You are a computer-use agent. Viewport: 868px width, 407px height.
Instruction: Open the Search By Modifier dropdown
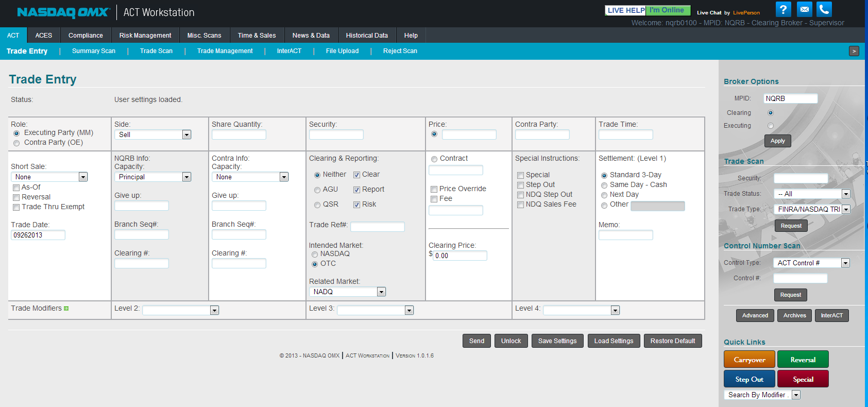(x=762, y=395)
